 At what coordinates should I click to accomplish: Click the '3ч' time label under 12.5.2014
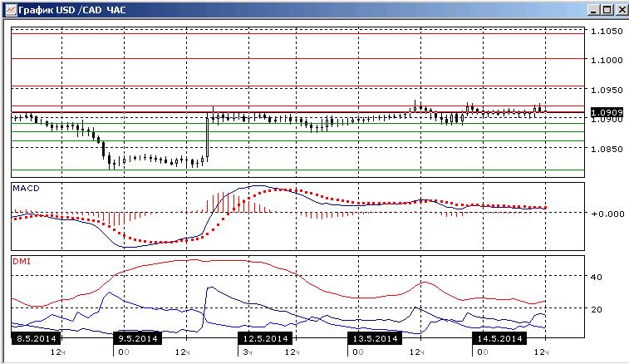click(x=247, y=352)
